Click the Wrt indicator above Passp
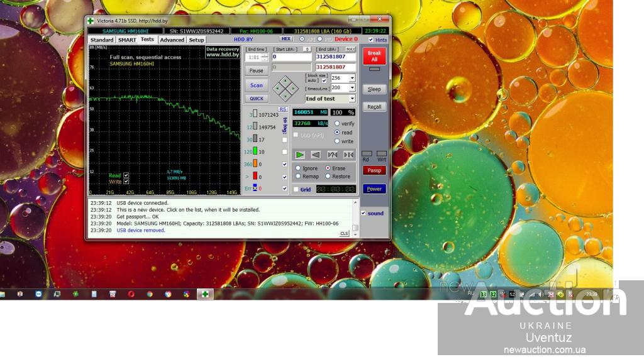The width and height of the screenshot is (644, 362). pyautogui.click(x=382, y=153)
